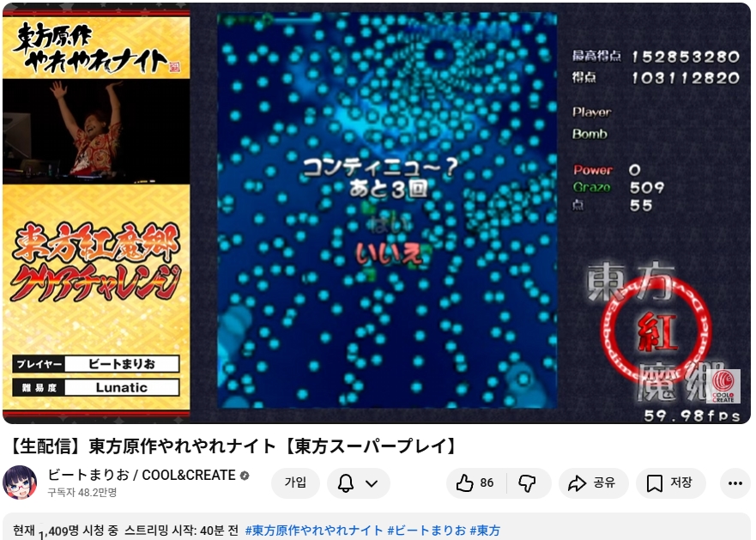Click the Graze value 509

tap(647, 187)
